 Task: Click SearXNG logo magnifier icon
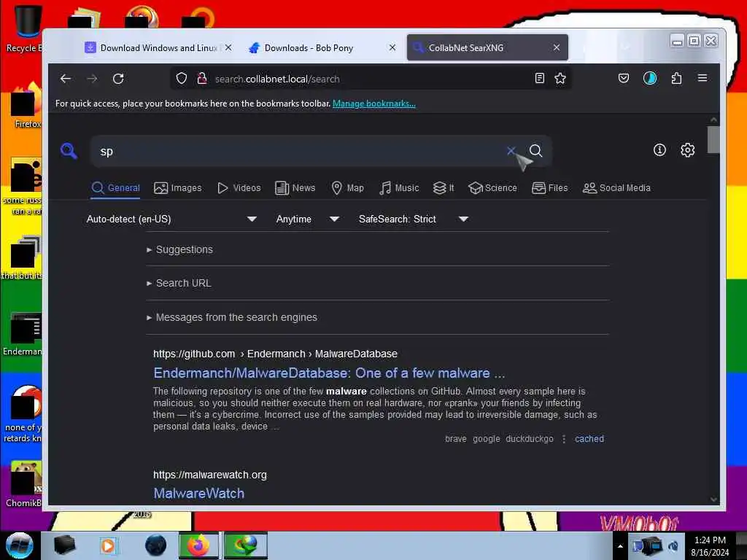pos(69,151)
